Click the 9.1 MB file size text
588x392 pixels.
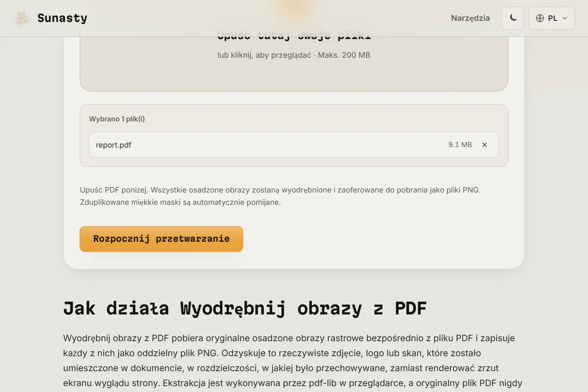[x=460, y=145]
